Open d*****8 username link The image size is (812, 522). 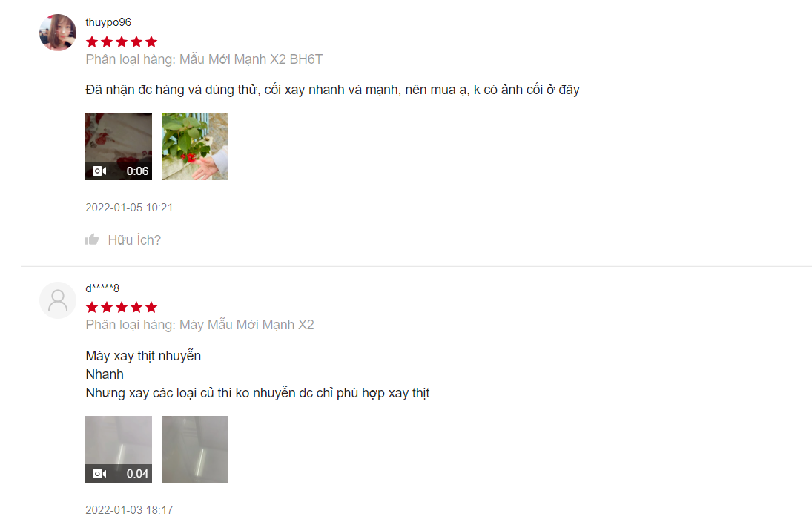(x=102, y=288)
